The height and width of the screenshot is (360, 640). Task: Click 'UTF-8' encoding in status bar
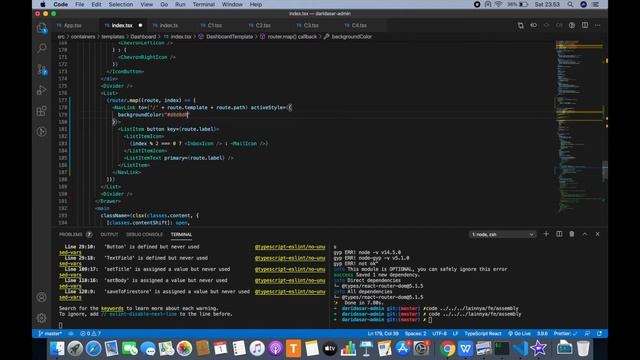coord(440,333)
